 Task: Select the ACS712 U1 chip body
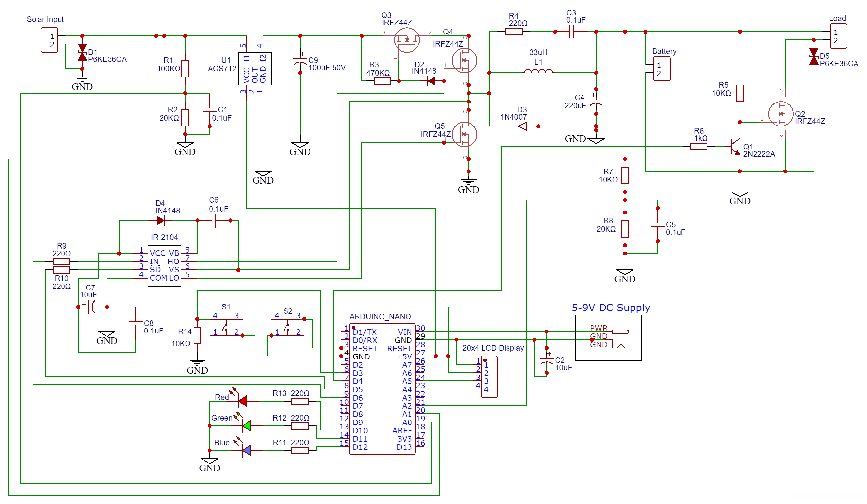(255, 68)
